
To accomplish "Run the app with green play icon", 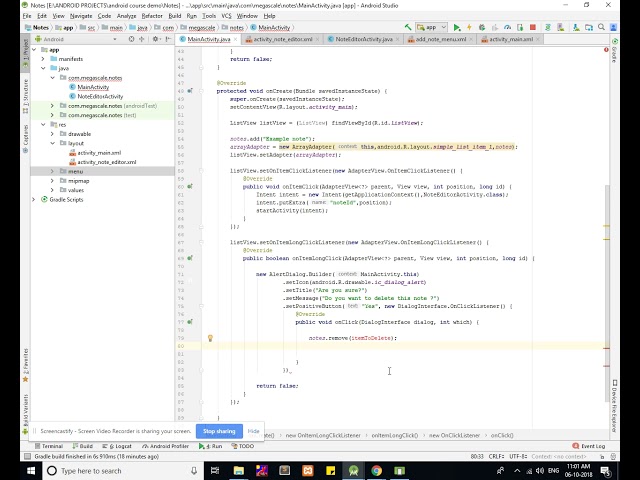I will pos(457,27).
